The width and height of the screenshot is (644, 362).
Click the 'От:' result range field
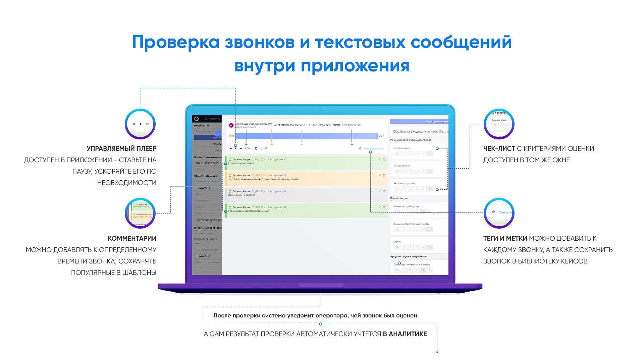[201, 243]
